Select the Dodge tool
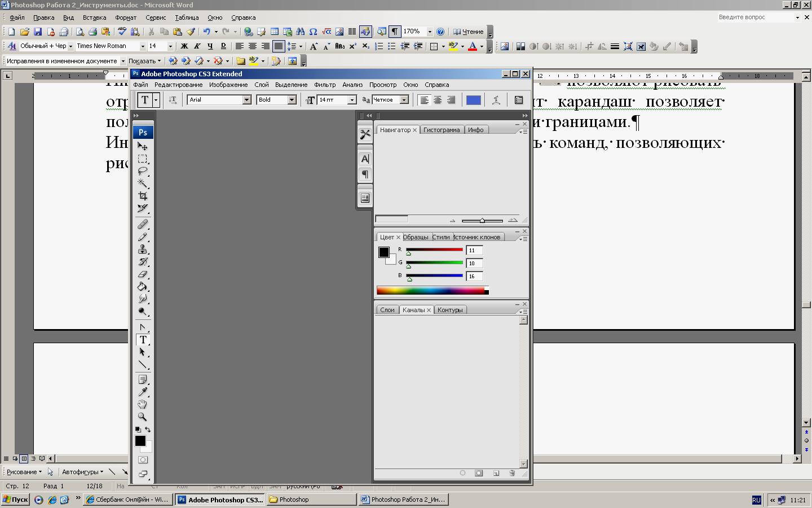This screenshot has width=812, height=508. click(143, 312)
